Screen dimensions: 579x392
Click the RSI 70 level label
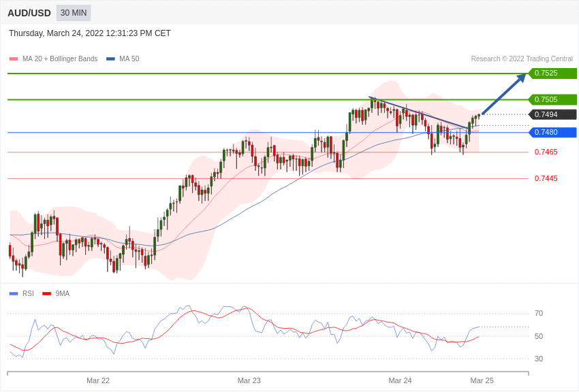coord(539,313)
